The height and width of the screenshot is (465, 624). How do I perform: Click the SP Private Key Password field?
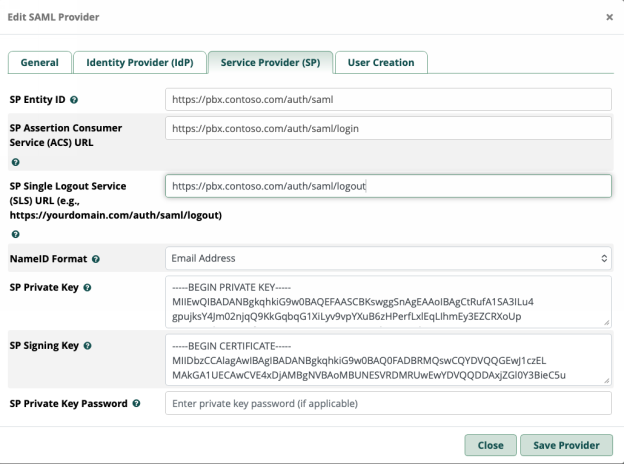pyautogui.click(x=388, y=403)
